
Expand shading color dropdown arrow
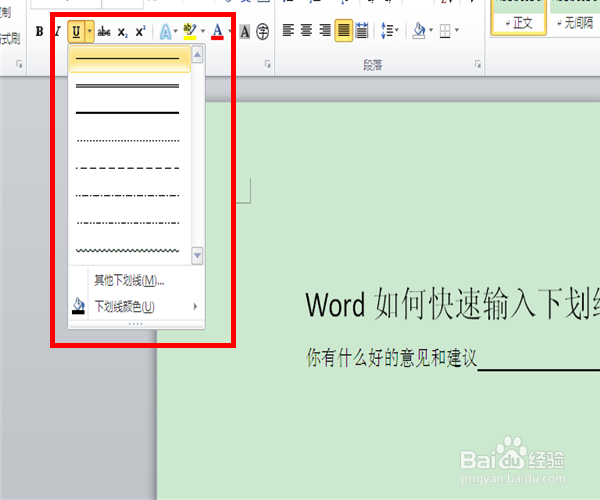(x=431, y=30)
